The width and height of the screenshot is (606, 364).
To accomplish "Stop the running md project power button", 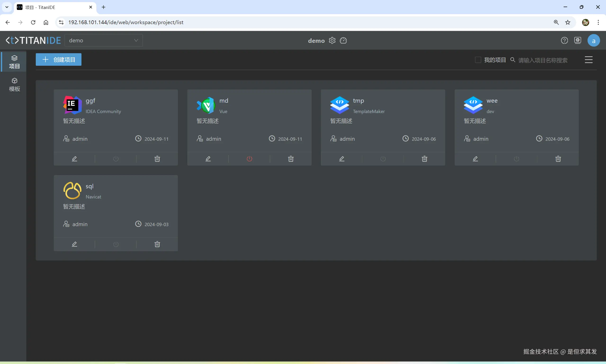I will point(249,159).
